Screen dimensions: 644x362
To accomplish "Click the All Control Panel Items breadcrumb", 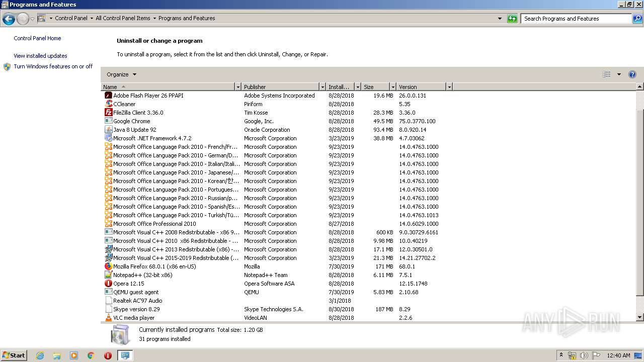I will coord(123,18).
